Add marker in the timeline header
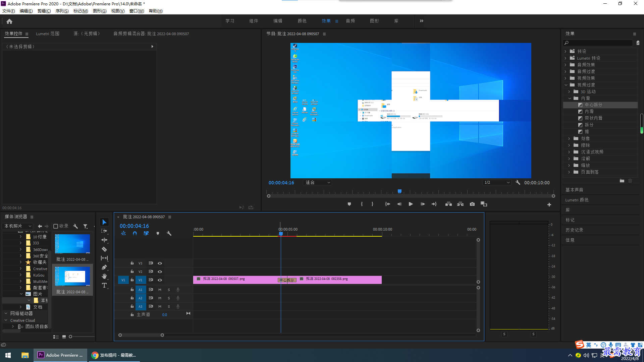The width and height of the screenshot is (644, 362). tap(158, 233)
